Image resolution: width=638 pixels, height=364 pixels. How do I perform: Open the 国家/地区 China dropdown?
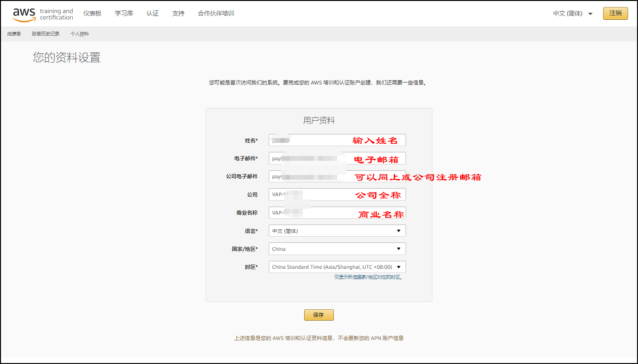click(337, 248)
